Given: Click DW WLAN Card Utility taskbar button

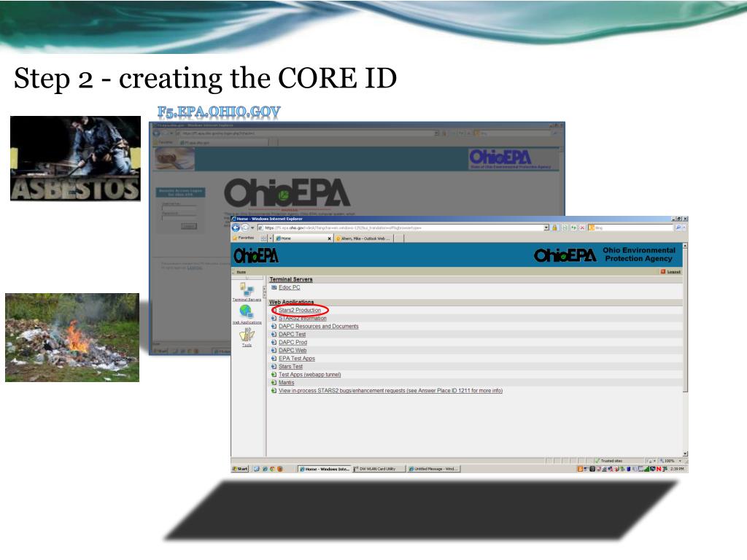Looking at the screenshot, I should (x=379, y=469).
